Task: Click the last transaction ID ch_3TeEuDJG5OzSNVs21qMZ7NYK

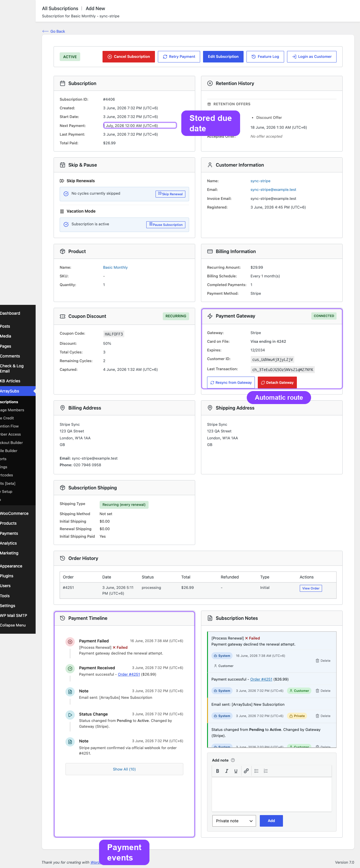Action: tap(283, 370)
